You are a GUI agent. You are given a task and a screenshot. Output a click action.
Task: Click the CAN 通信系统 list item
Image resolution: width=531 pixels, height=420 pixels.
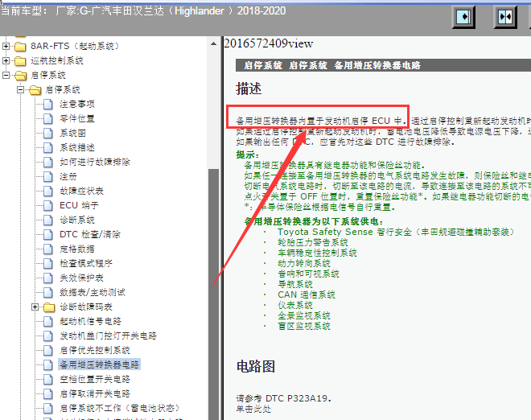(x=307, y=295)
